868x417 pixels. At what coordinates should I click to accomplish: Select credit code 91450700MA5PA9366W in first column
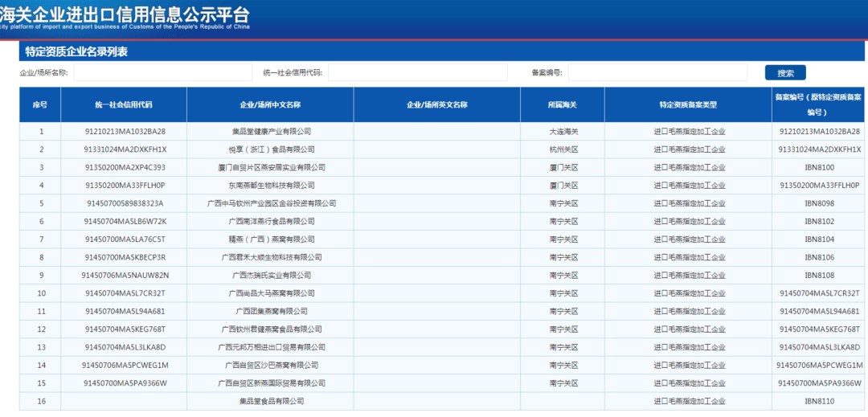tap(125, 383)
